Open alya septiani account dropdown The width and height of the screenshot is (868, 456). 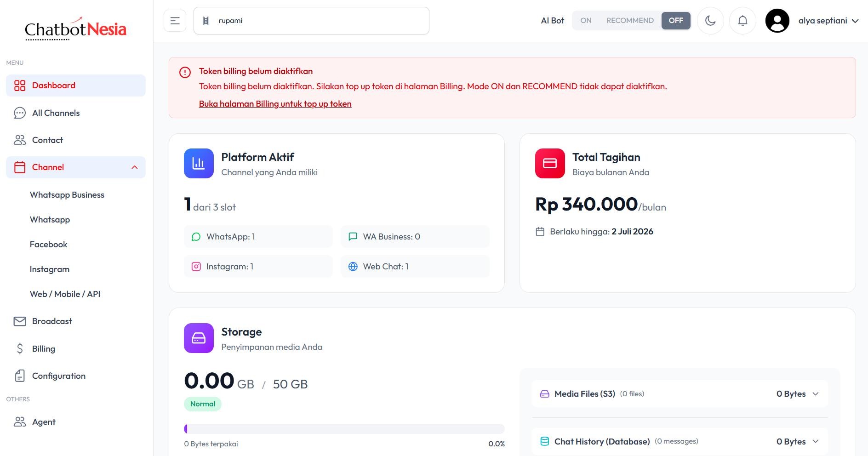(828, 21)
